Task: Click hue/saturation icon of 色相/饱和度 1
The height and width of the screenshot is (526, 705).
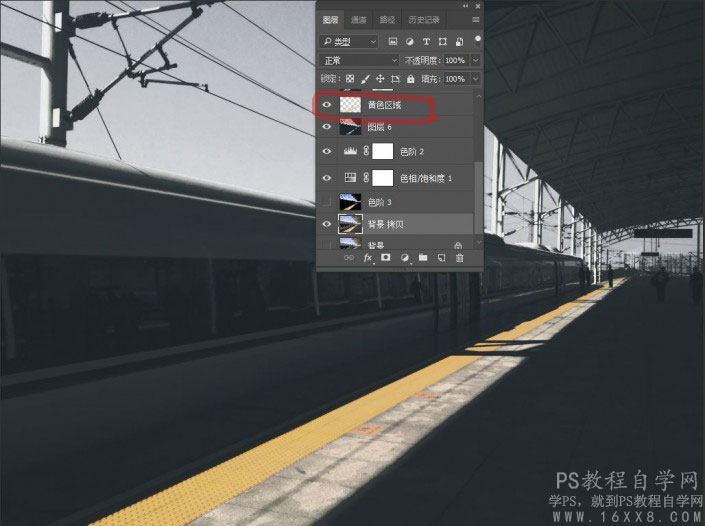Action: 350,178
